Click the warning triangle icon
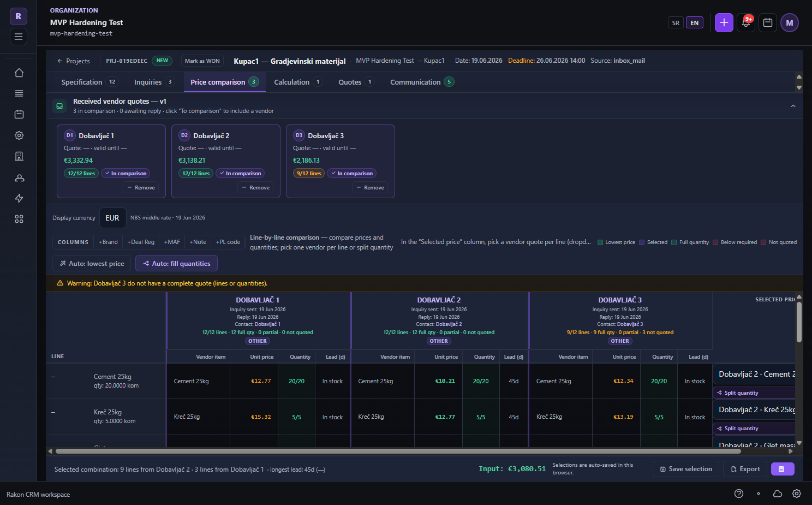Image resolution: width=812 pixels, height=505 pixels. pyautogui.click(x=60, y=283)
